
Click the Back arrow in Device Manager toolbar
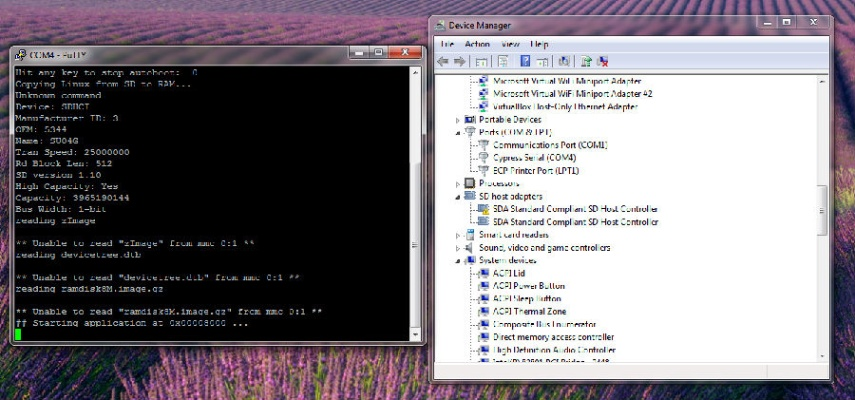pyautogui.click(x=443, y=62)
